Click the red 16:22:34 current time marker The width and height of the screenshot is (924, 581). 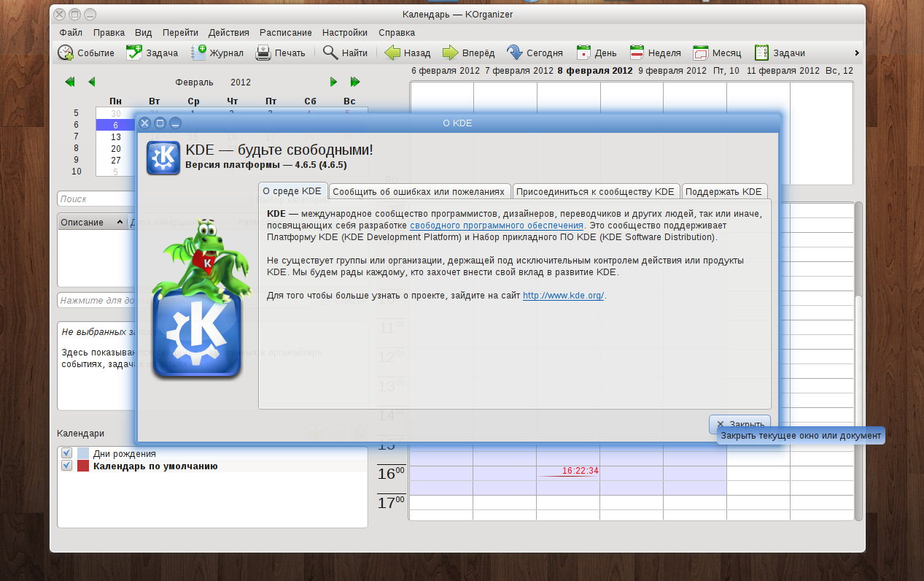click(x=580, y=471)
